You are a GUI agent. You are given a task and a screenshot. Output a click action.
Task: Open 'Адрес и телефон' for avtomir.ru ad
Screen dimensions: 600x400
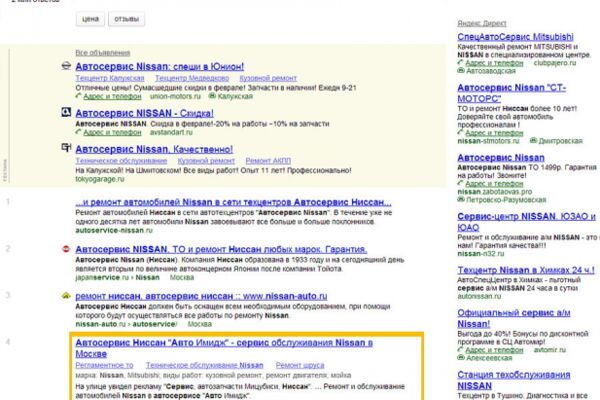coord(494,350)
